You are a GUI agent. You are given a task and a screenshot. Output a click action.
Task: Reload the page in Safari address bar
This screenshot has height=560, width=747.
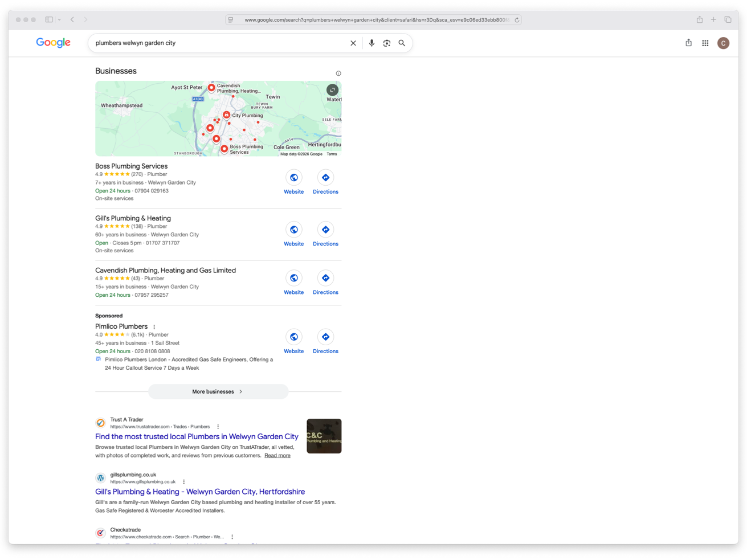pos(517,20)
